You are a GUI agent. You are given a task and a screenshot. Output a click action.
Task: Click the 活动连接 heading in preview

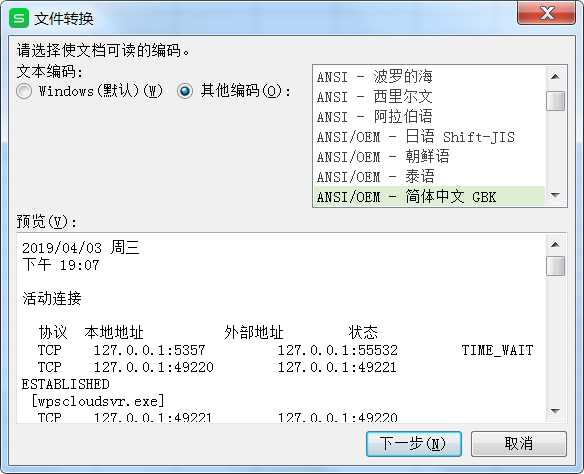(x=52, y=299)
